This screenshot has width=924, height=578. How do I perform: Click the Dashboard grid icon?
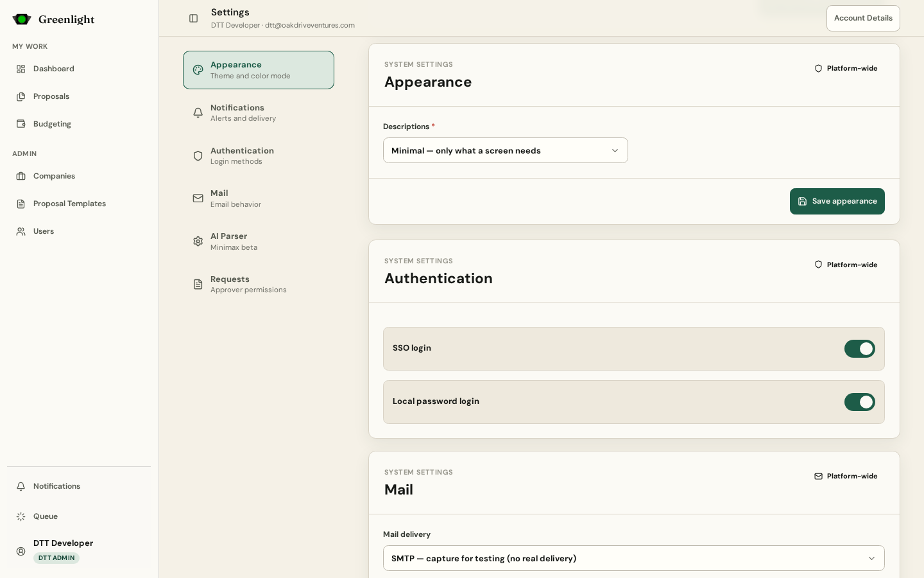point(21,69)
